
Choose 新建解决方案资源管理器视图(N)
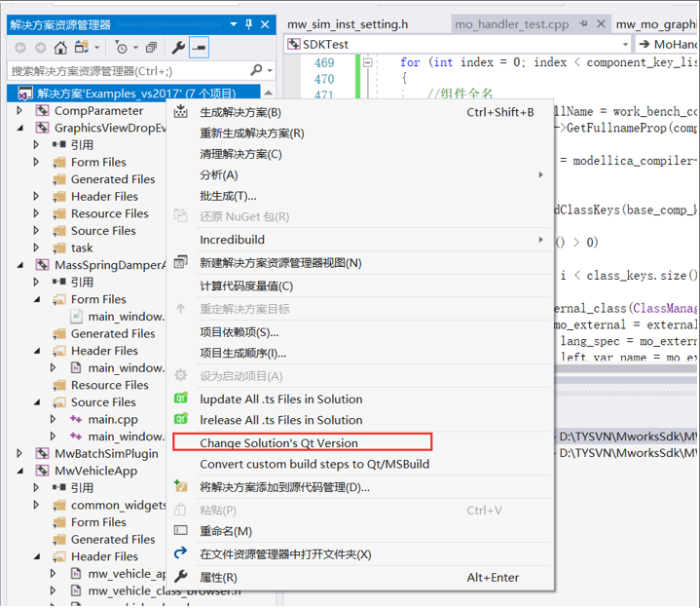pos(361,263)
